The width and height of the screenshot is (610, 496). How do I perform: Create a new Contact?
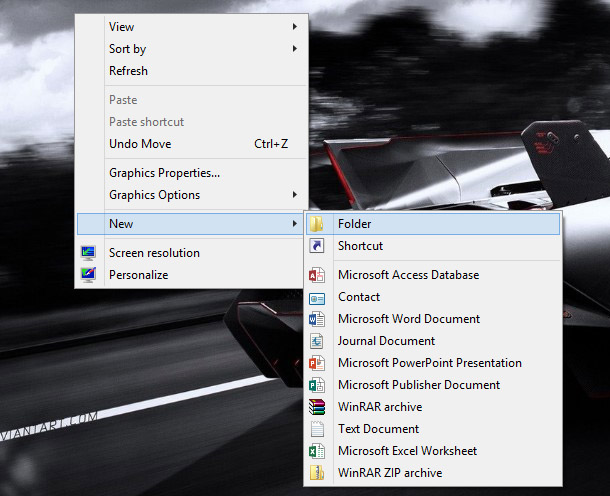coord(433,297)
